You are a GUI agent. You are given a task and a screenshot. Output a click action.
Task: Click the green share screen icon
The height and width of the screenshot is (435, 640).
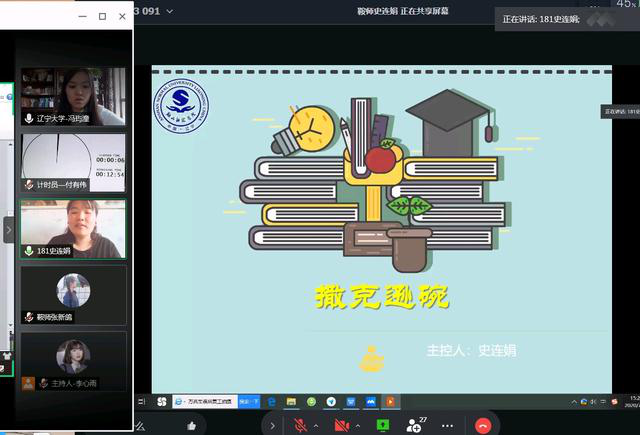tap(382, 425)
